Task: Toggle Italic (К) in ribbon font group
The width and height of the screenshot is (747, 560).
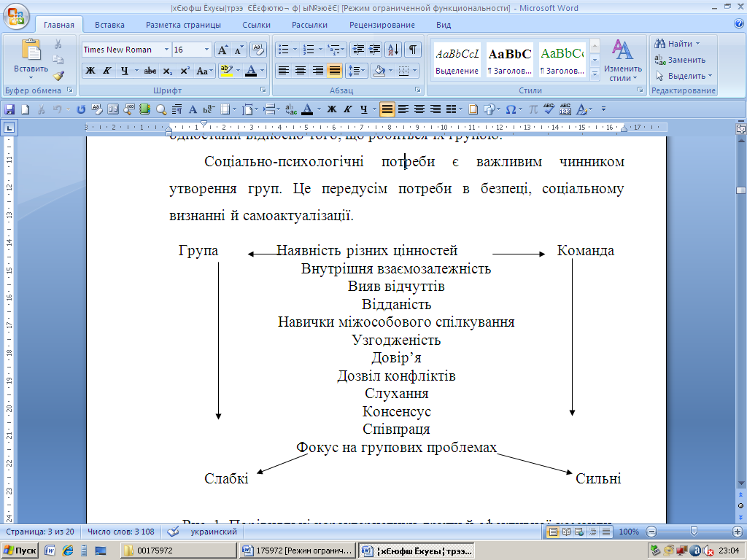Action: [107, 71]
